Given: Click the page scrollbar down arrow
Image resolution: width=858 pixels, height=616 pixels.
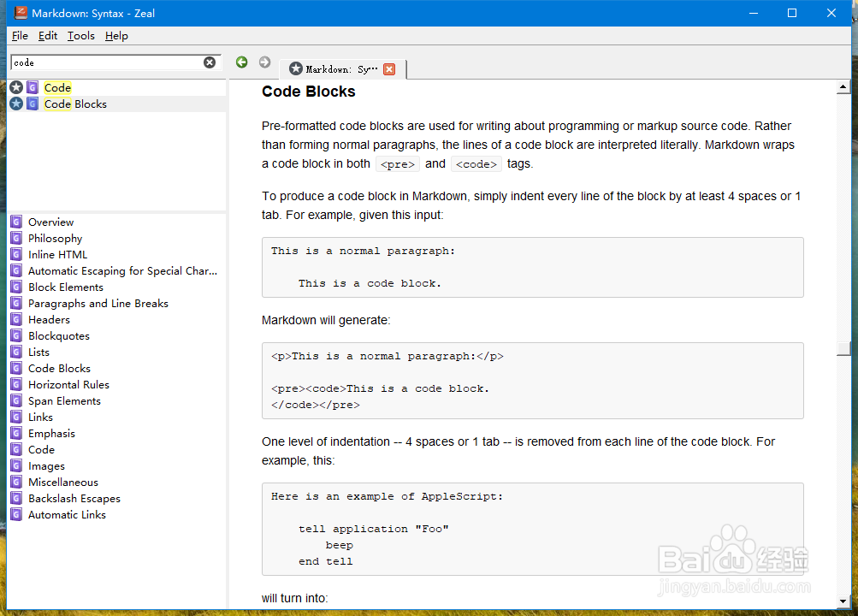Looking at the screenshot, I should 843,601.
